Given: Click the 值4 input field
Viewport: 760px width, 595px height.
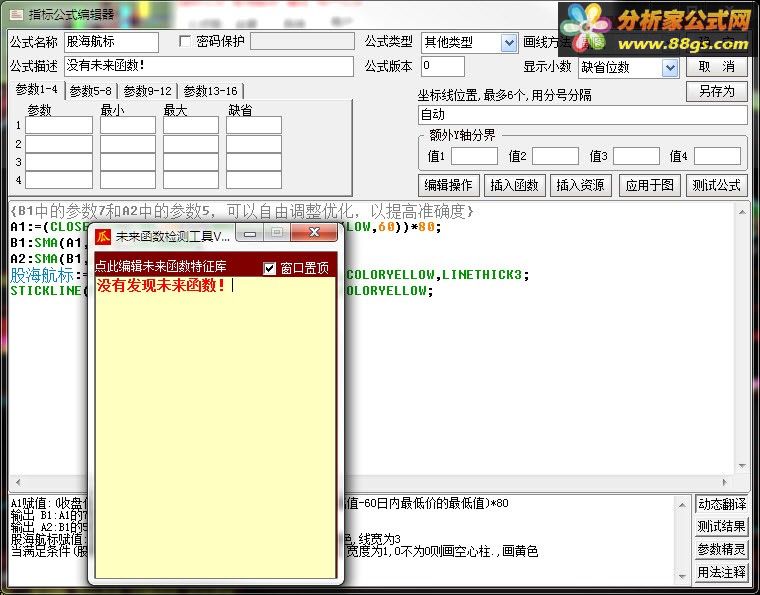Looking at the screenshot, I should pos(717,156).
